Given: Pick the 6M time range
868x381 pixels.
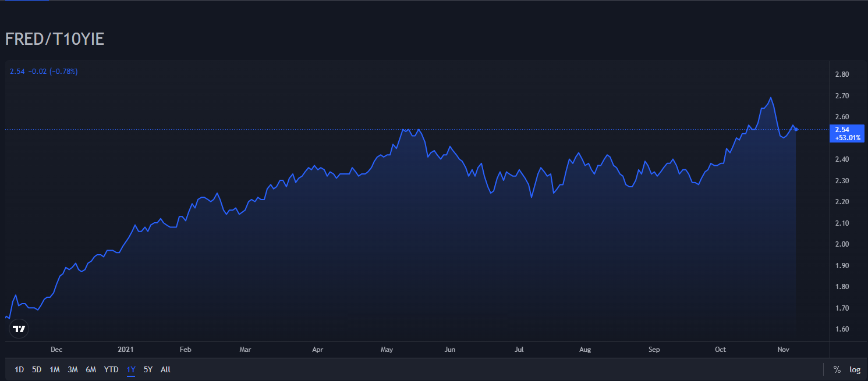Looking at the screenshot, I should (91, 369).
